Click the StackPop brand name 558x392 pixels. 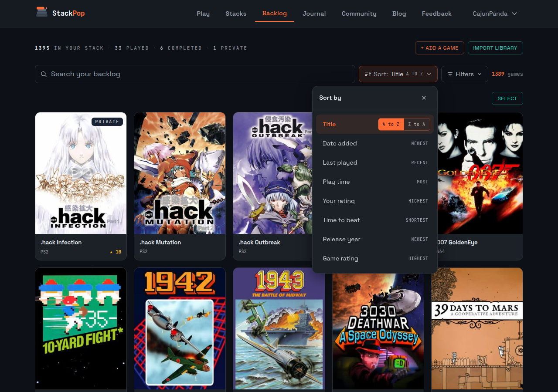68,13
